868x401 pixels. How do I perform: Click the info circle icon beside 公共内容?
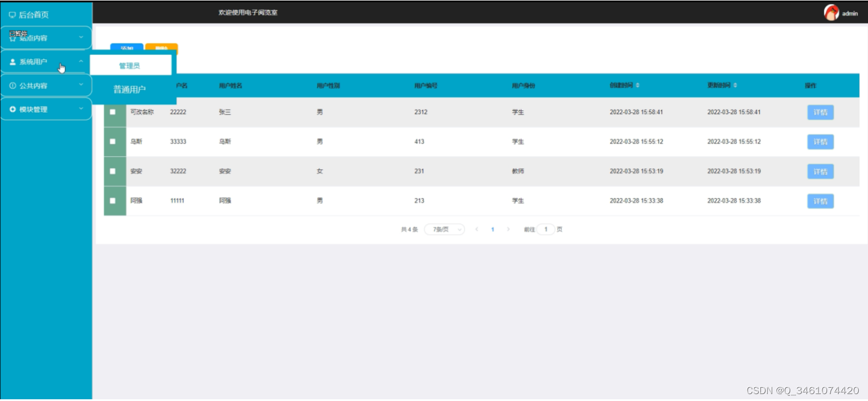coord(13,85)
